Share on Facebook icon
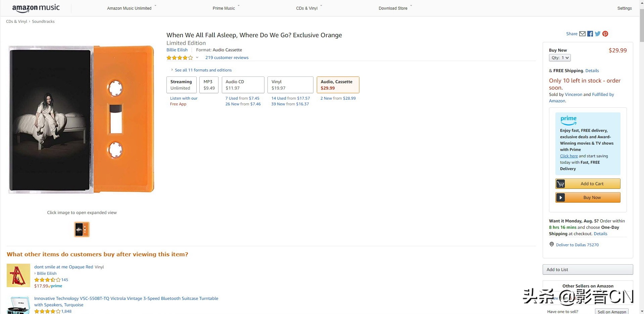Viewport: 644px width, 314px height. tap(590, 34)
